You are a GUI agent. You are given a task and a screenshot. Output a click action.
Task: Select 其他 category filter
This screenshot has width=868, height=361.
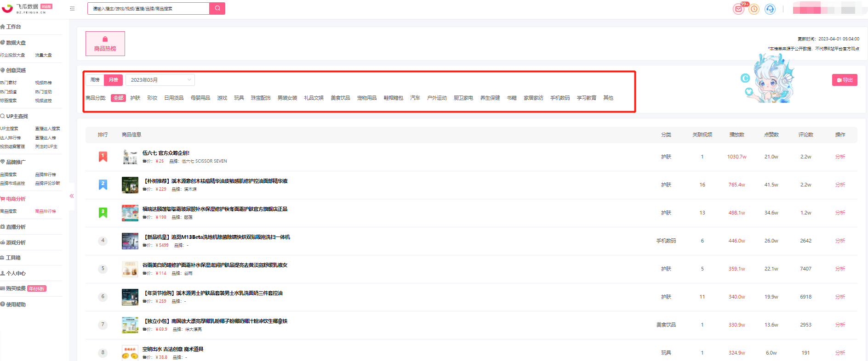(x=608, y=98)
